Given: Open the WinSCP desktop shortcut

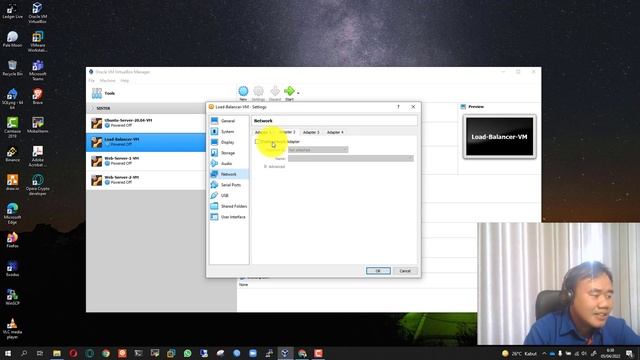Looking at the screenshot, I should point(12,297).
